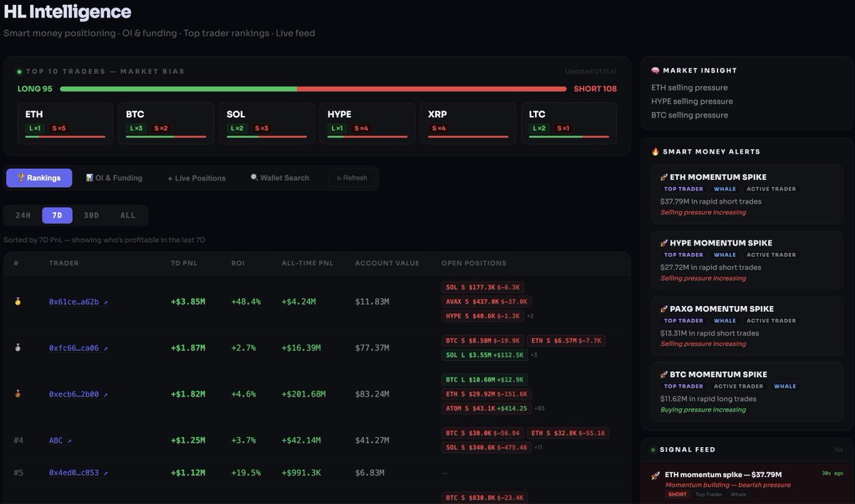
Task: Select the BTC market bias card
Action: (x=166, y=123)
